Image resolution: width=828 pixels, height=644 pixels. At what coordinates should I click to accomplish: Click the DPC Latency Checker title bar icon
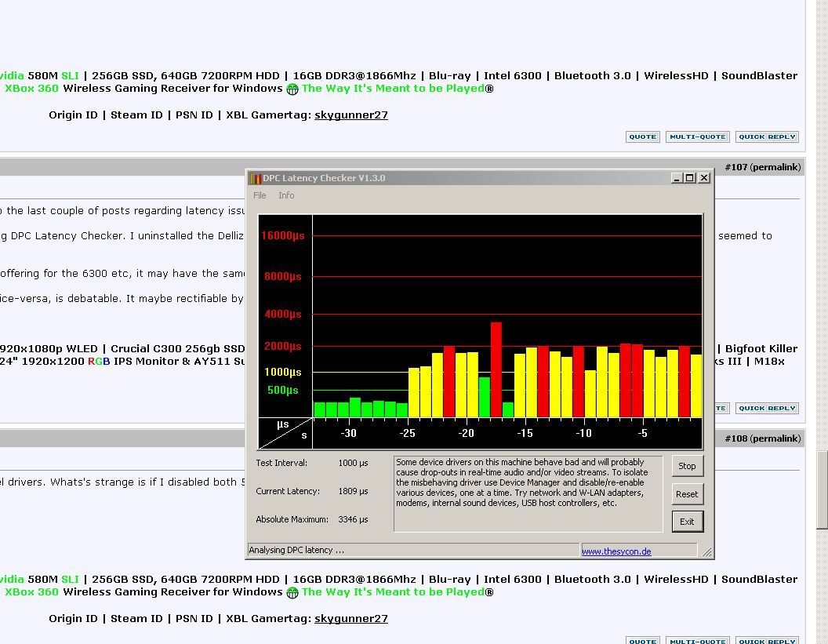click(255, 178)
